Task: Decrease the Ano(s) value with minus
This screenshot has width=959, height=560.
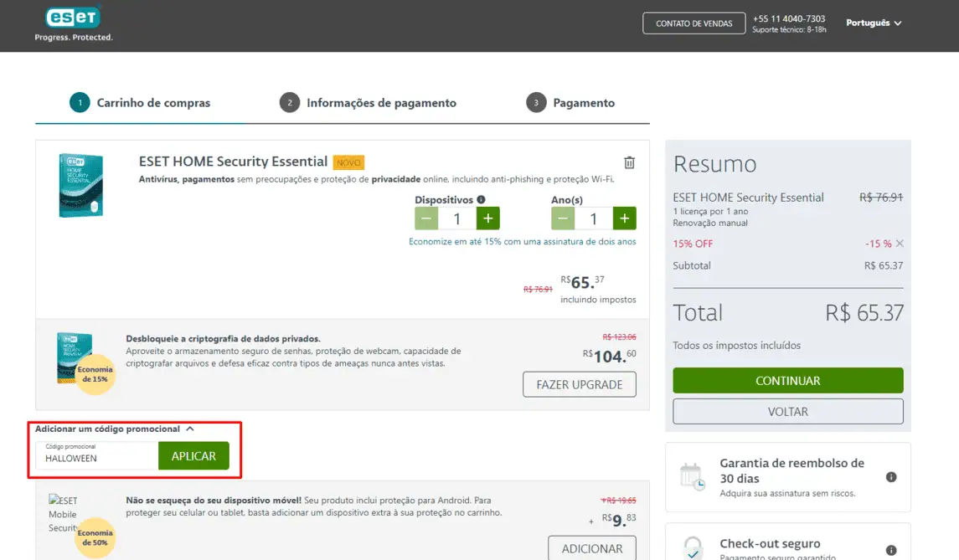Action: [x=563, y=218]
